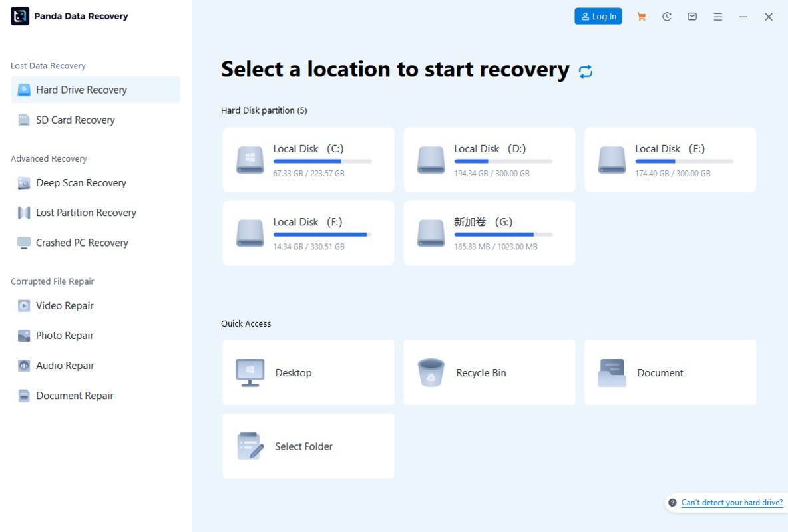Click the "174.40 GB / 300.00 GB" text
The height and width of the screenshot is (532, 788).
tap(672, 174)
